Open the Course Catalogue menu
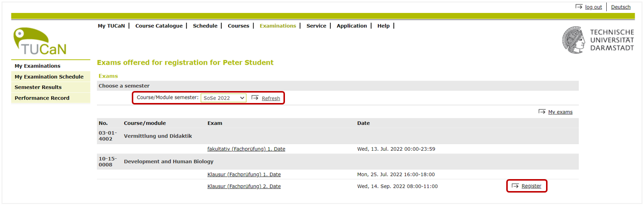Screen dimensions: 644x205 159,26
